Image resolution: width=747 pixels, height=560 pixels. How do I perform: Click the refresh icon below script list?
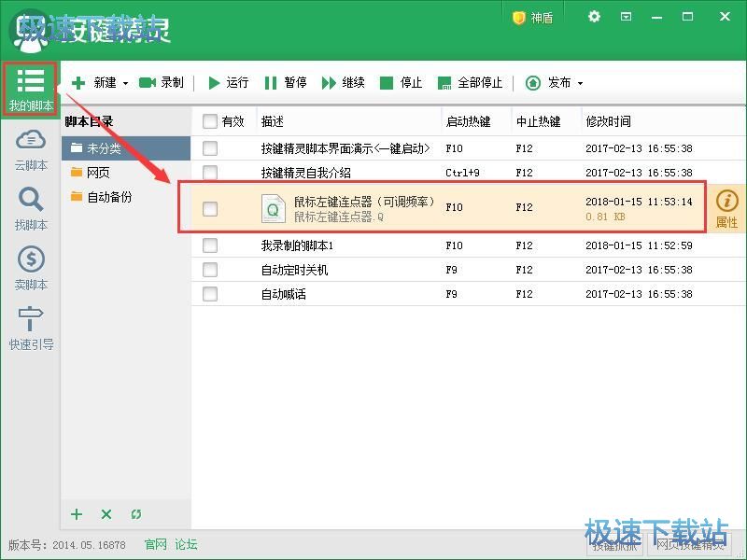[x=136, y=513]
